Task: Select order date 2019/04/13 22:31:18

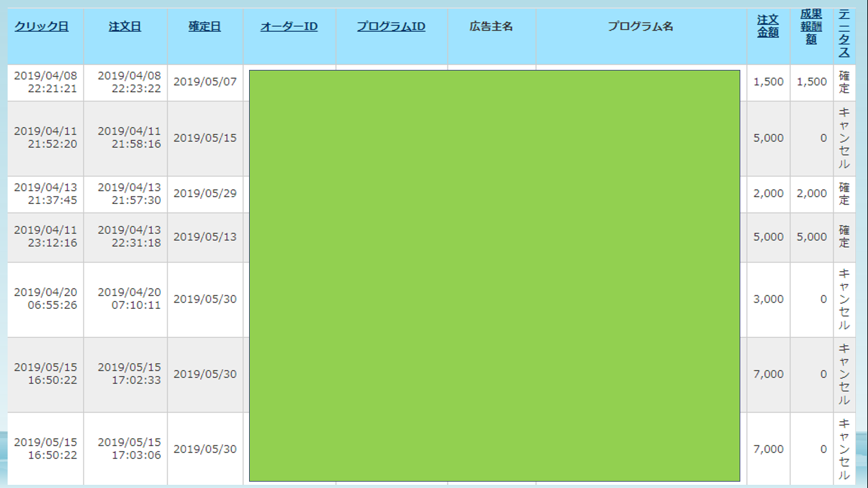Action: click(129, 236)
